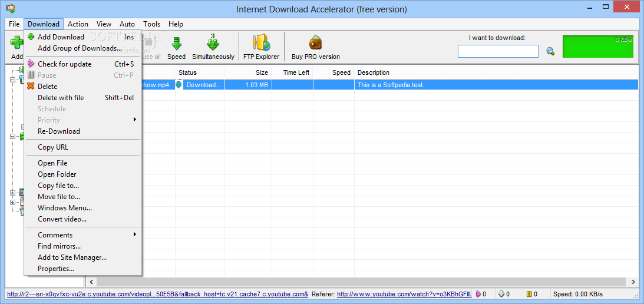Select Re-Download
The height and width of the screenshot is (304, 644).
coord(83,131)
